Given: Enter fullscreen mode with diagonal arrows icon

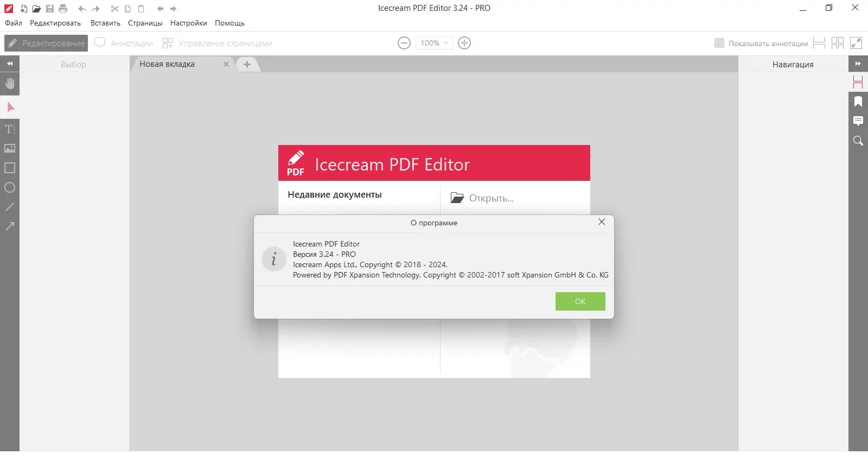Looking at the screenshot, I should click(x=856, y=43).
